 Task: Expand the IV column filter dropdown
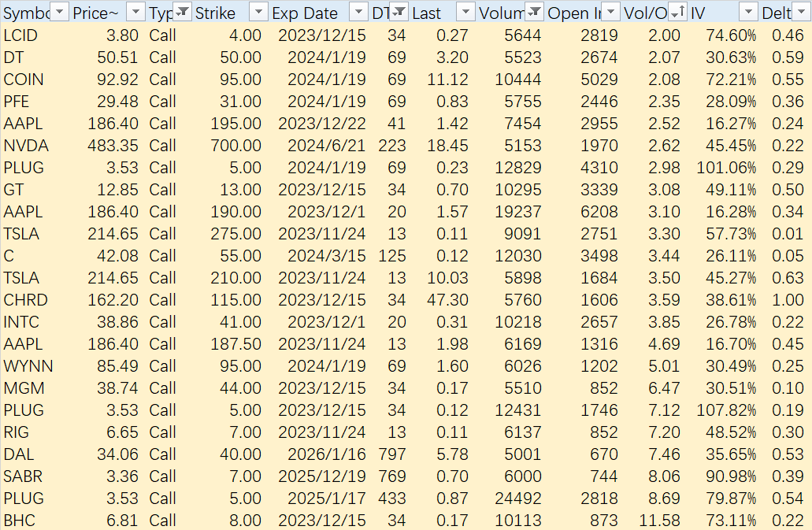point(749,11)
